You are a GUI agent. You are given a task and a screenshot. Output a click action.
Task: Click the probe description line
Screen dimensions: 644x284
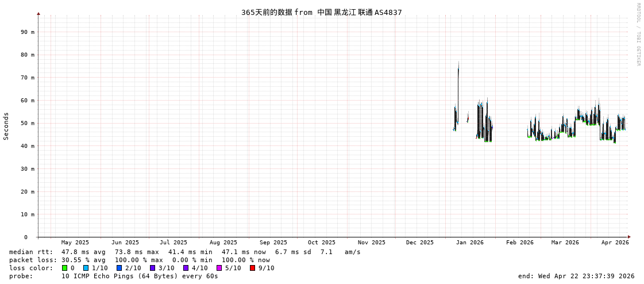tap(114, 276)
